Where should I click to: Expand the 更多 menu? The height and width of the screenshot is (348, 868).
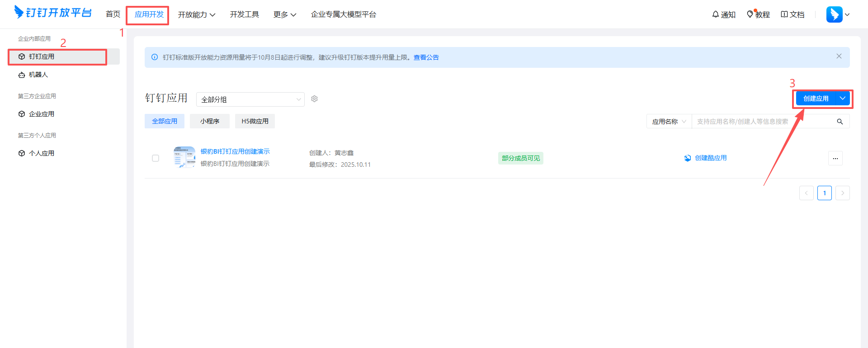tap(285, 14)
